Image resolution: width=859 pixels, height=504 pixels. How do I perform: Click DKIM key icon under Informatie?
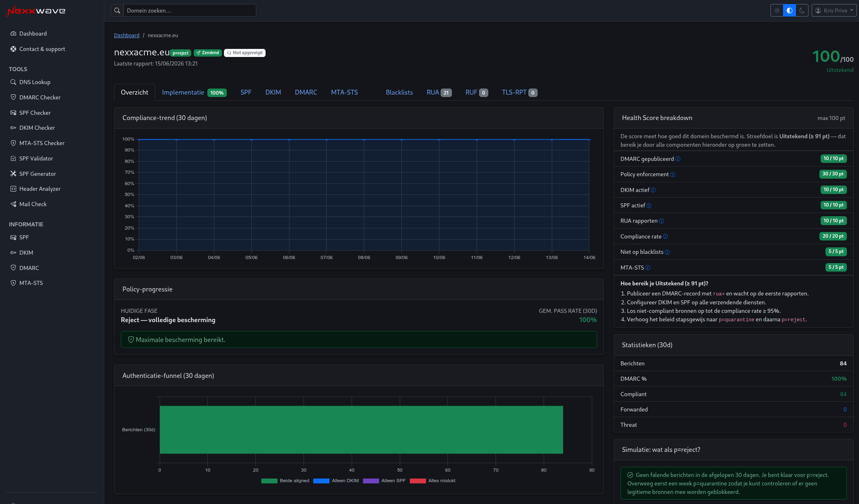[13, 253]
